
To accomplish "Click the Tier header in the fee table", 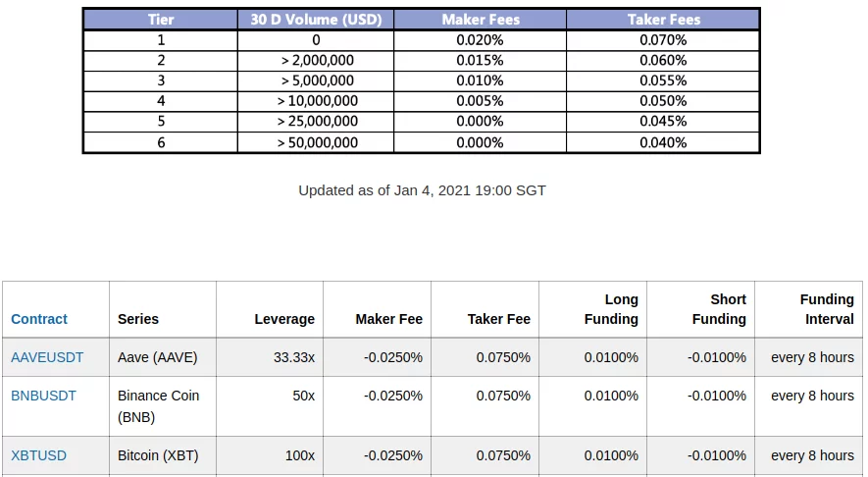I will coord(161,20).
